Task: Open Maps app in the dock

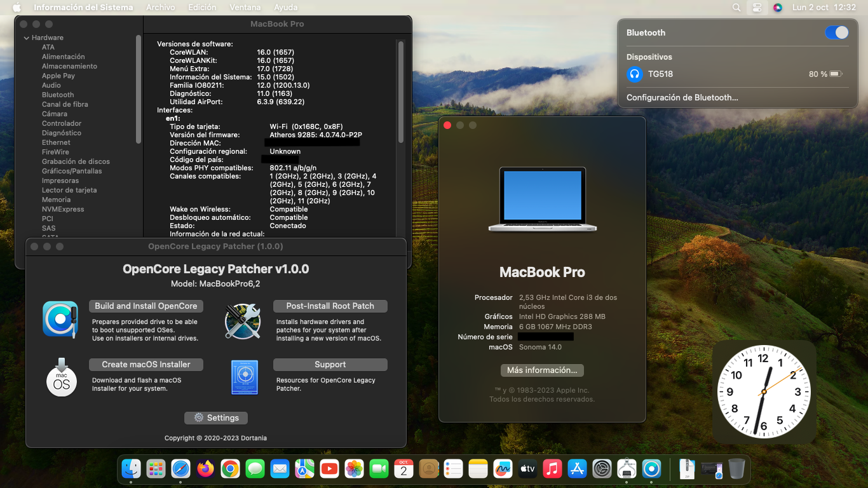Action: [x=304, y=469]
